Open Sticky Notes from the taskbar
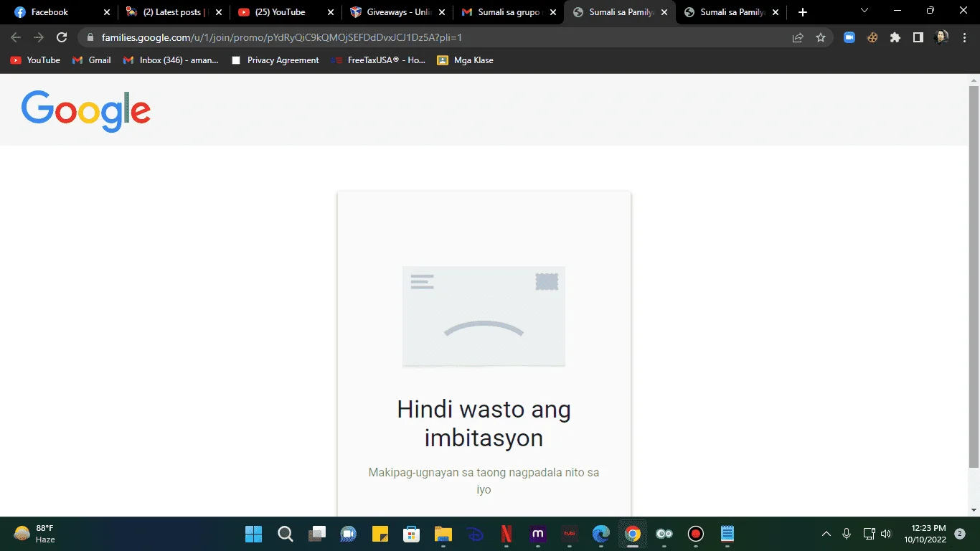Screen dimensions: 980x551 380,534
